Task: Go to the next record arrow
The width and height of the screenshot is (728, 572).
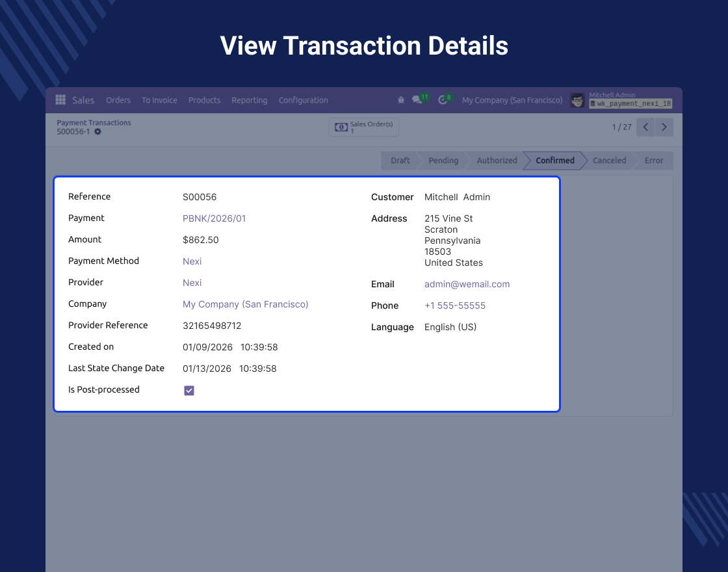Action: 664,127
